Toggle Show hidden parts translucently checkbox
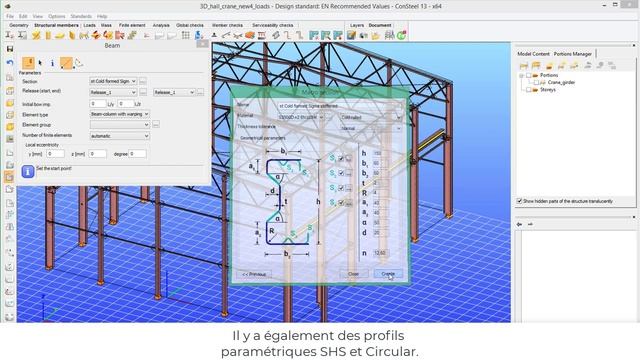 click(519, 201)
